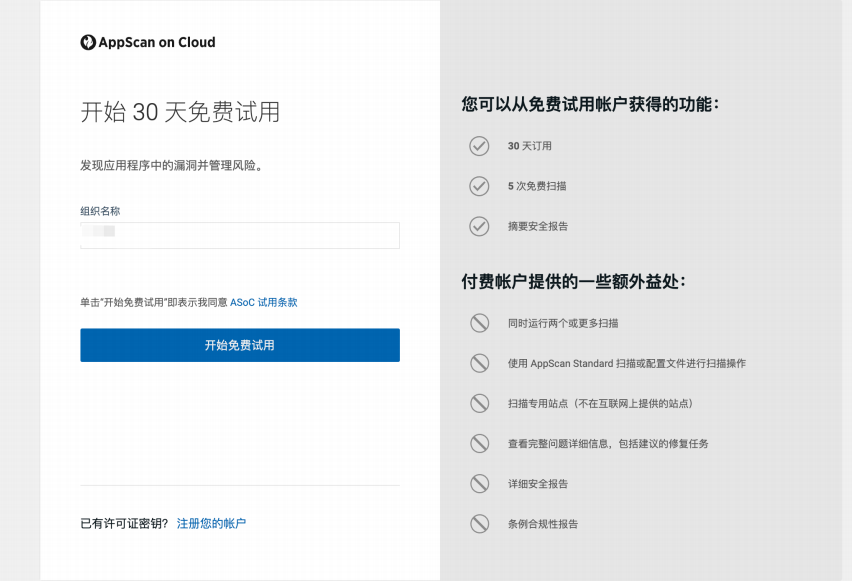852x581 pixels.
Task: Click the AppScan on Cloud logo icon
Action: [88, 42]
